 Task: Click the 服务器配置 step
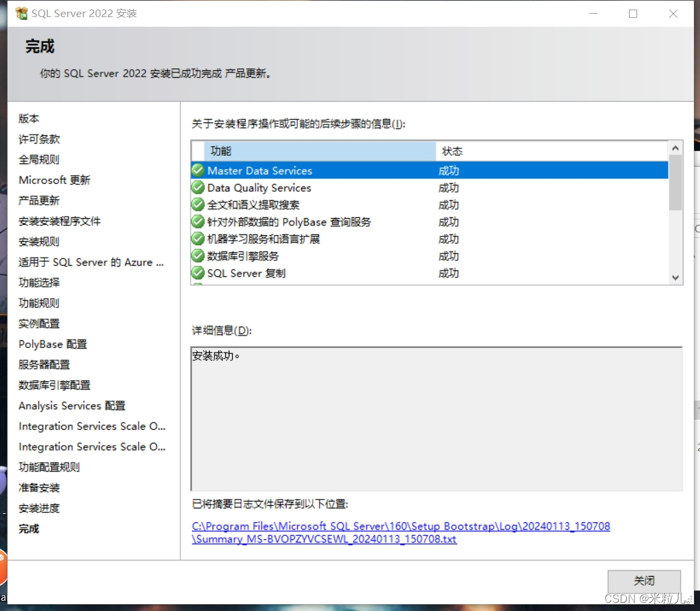tap(44, 364)
